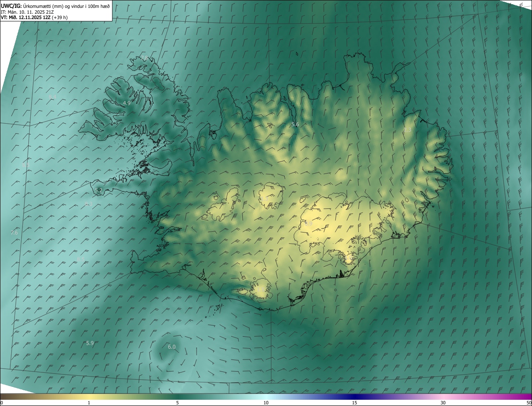Click the 7.6 value on the map
Image resolution: width=532 pixels, height=406 pixels.
[x=14, y=233]
